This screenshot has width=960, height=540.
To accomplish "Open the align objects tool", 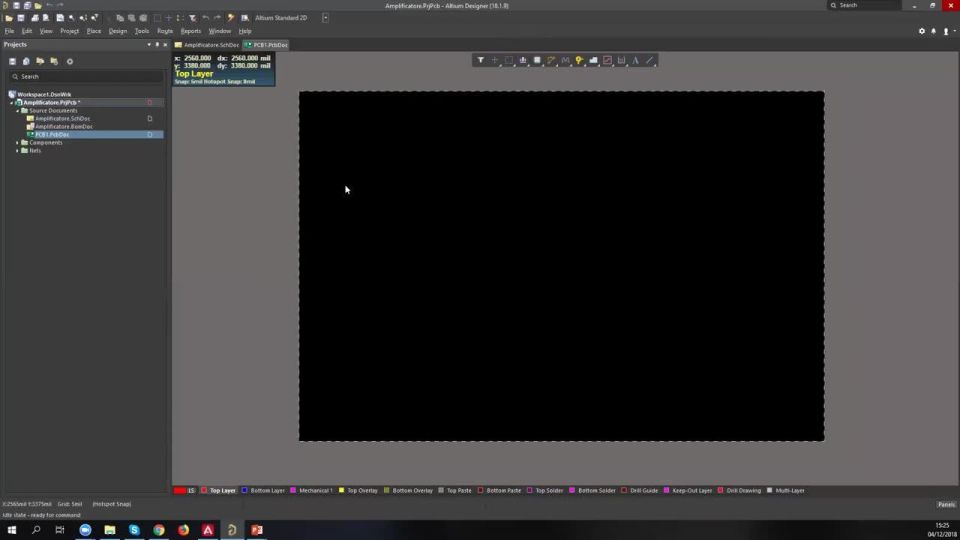I will (523, 60).
